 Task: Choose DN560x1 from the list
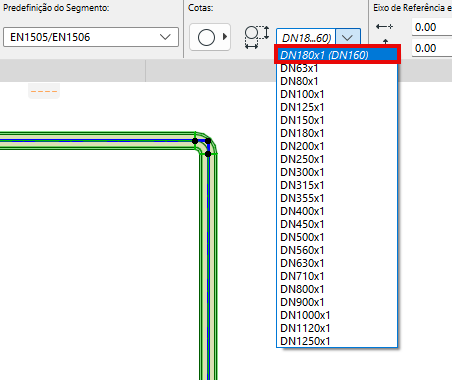point(337,250)
